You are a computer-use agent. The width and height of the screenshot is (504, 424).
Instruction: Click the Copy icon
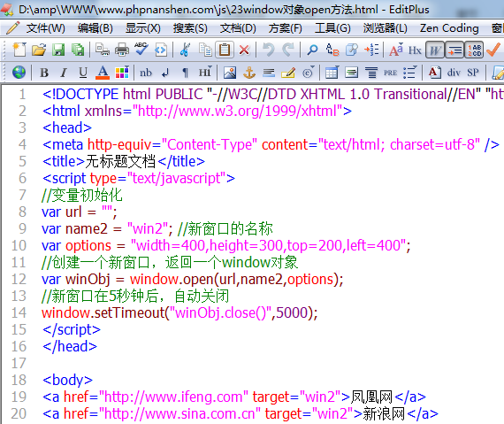[205, 50]
